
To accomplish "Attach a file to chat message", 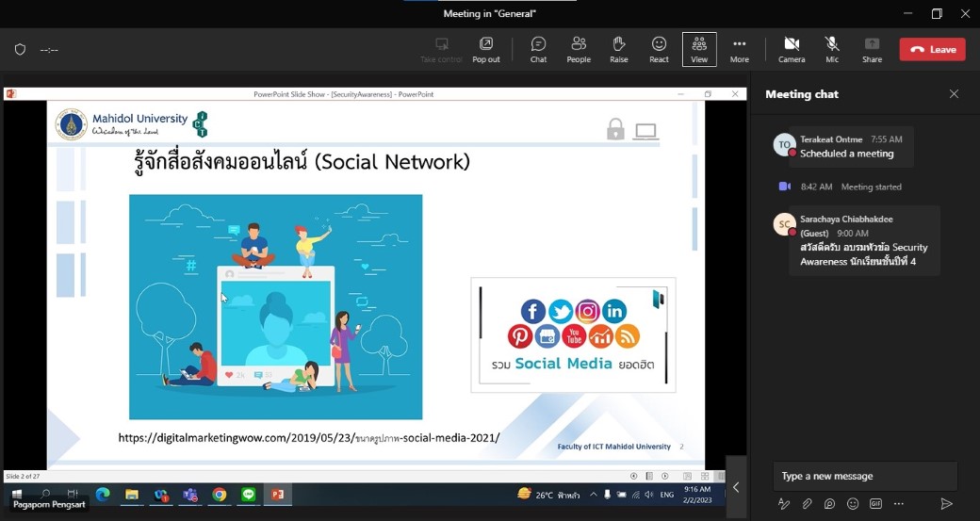I will coord(807,504).
